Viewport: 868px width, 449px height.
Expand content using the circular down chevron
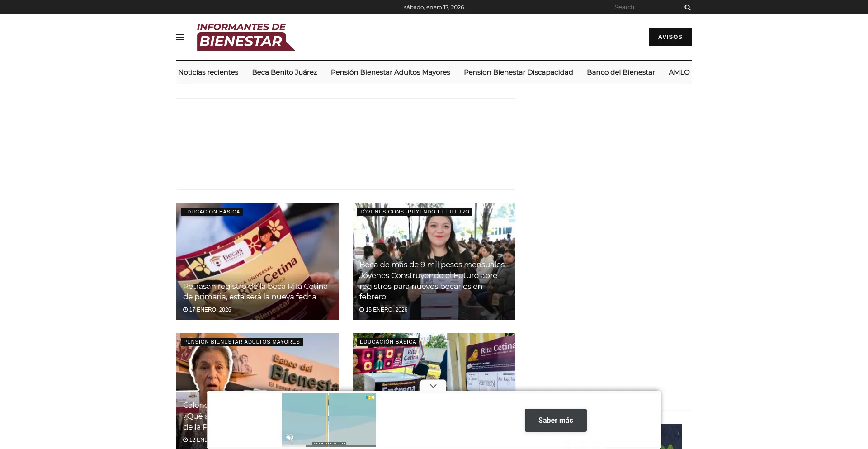[x=434, y=386]
